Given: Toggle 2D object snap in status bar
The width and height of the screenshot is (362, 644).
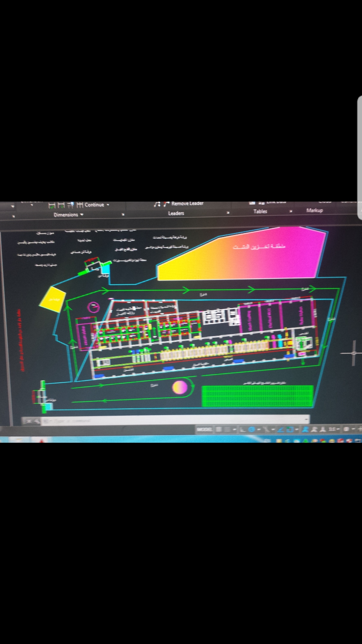Looking at the screenshot, I should click(x=290, y=429).
